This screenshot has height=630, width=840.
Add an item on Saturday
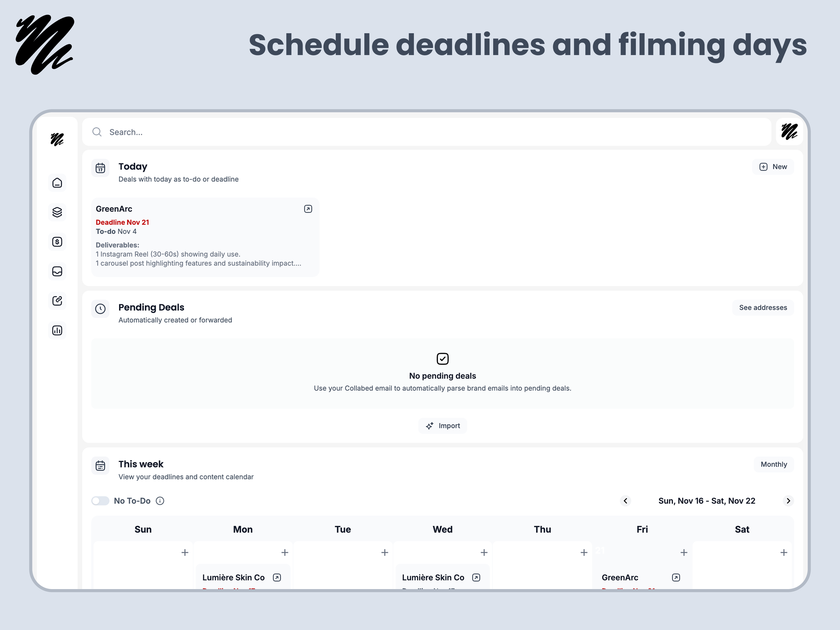point(784,552)
